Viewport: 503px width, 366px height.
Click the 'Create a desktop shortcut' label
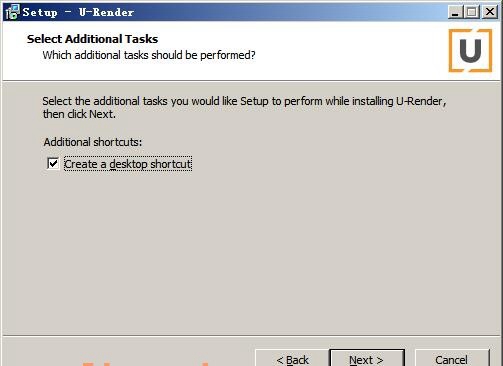point(128,164)
